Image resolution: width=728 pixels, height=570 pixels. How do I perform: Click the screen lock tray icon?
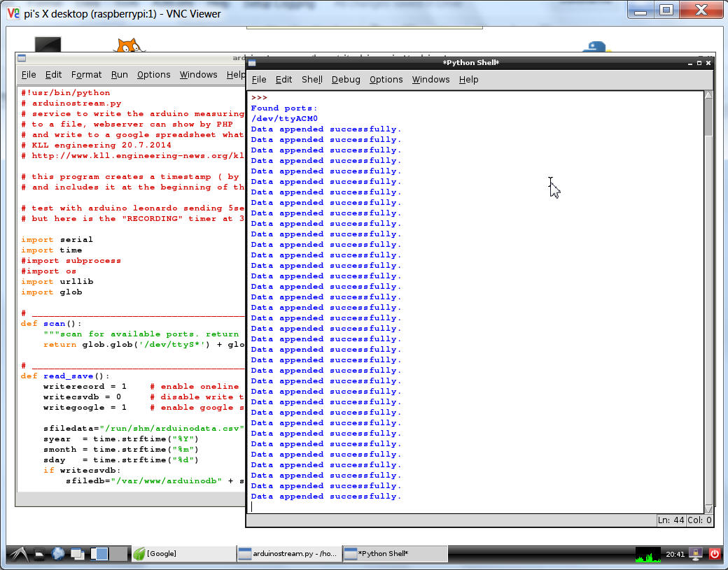tap(696, 553)
